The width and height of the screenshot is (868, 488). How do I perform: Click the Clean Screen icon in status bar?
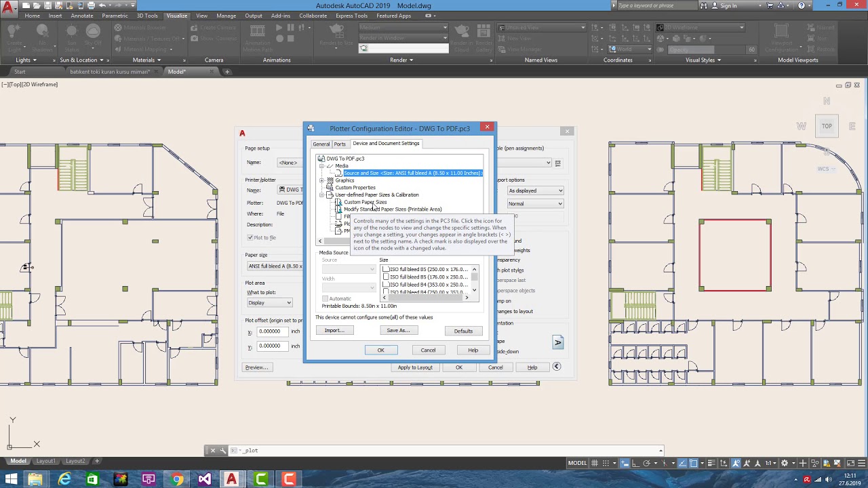pyautogui.click(x=850, y=463)
